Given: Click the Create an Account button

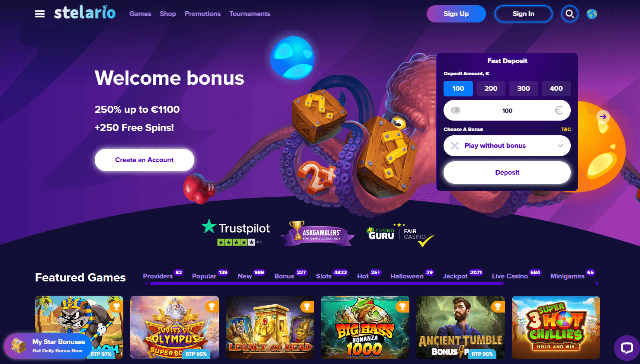Looking at the screenshot, I should coord(145,160).
